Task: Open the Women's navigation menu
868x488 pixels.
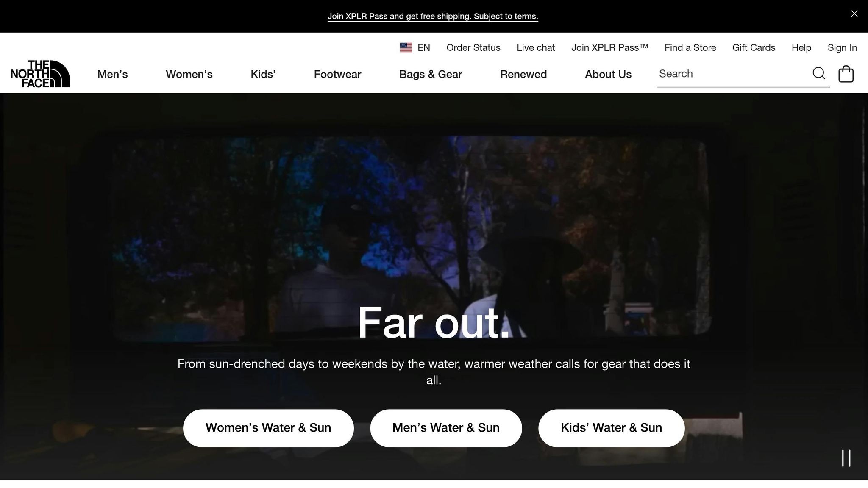Action: tap(189, 74)
